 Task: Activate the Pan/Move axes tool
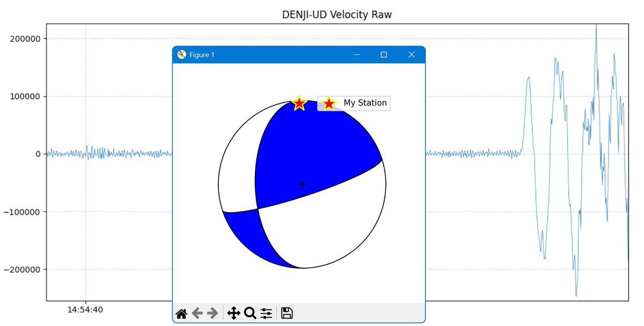tap(233, 313)
